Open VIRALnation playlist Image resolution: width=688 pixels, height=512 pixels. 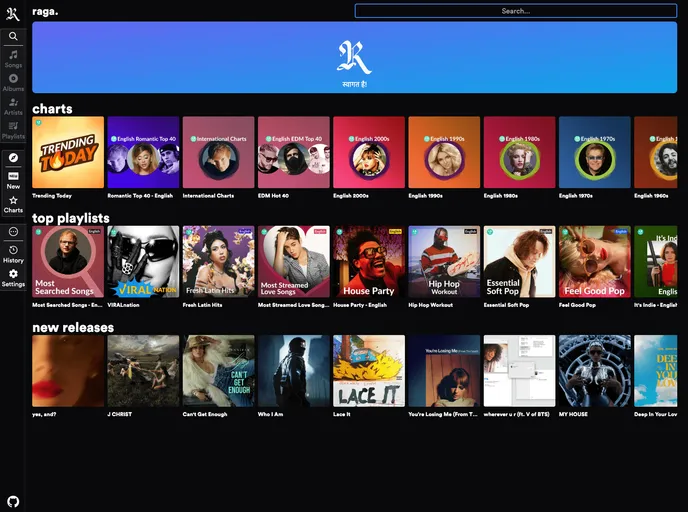(x=143, y=261)
